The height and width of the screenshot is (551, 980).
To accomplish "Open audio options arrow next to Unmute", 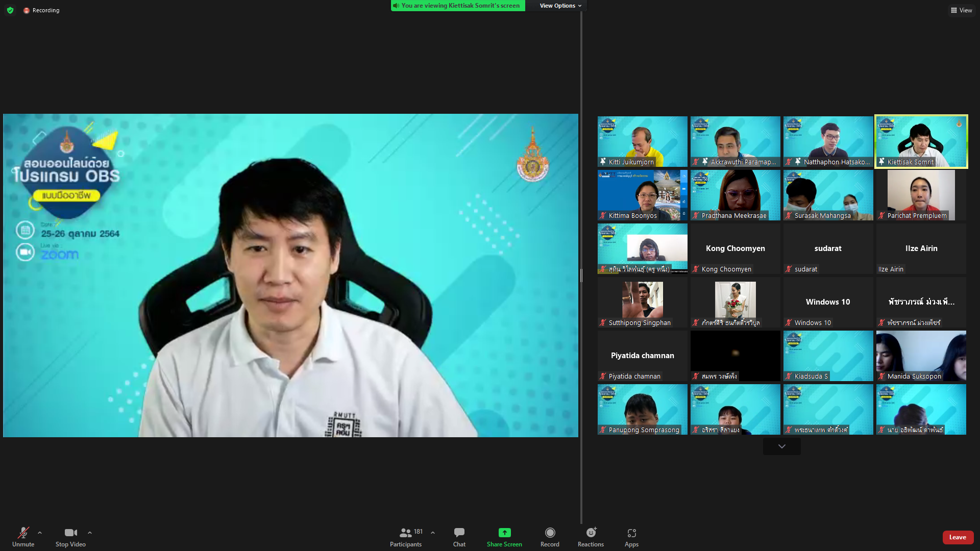I will point(40,533).
